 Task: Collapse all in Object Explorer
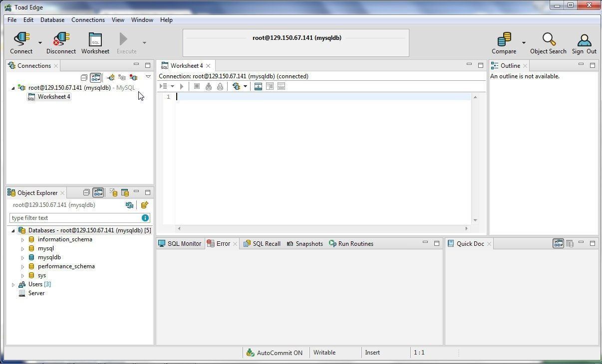click(86, 192)
